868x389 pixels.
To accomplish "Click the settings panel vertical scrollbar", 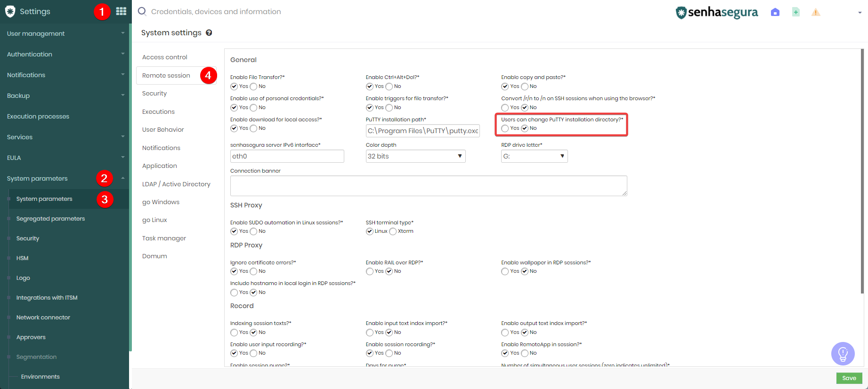I will click(862, 171).
